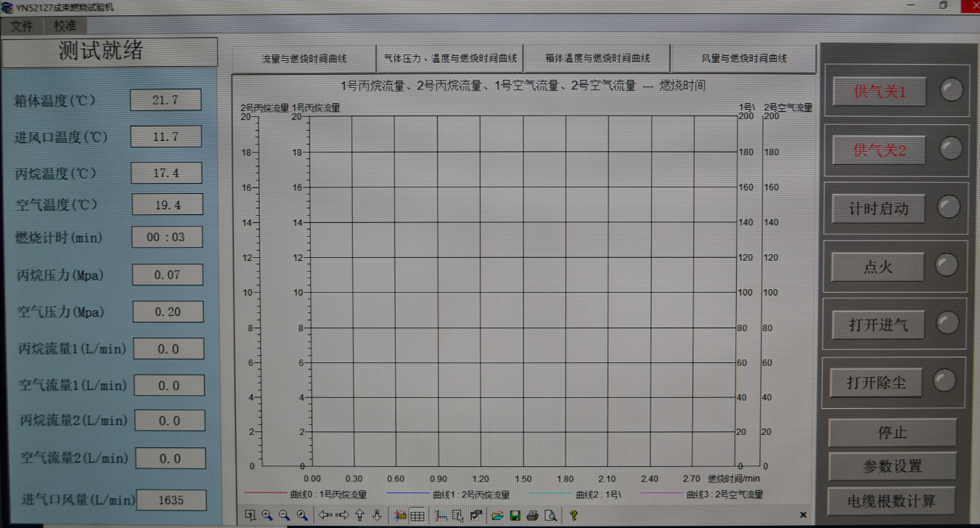This screenshot has height=528, width=980.
Task: Click the 电缆根数计算 button
Action: 891,500
